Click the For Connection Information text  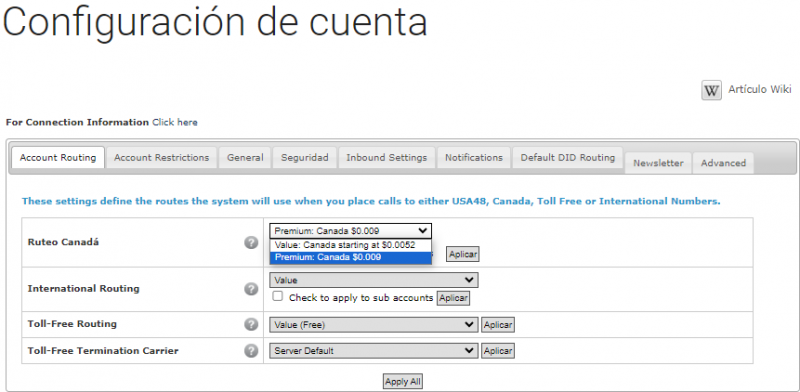coord(77,122)
